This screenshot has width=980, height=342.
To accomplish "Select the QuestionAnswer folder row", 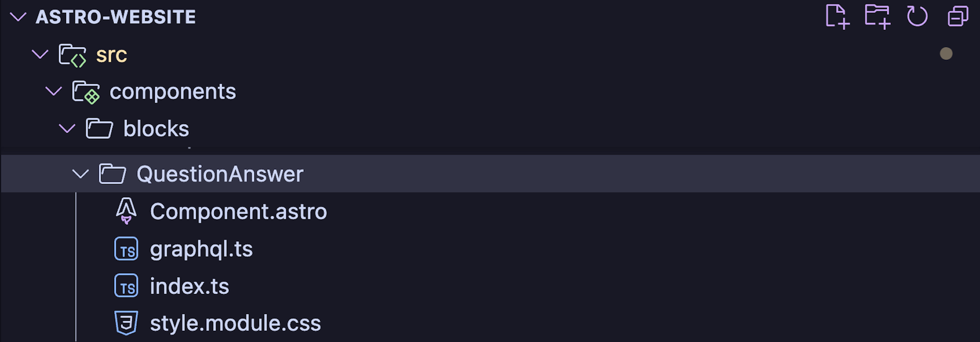I will 490,174.
